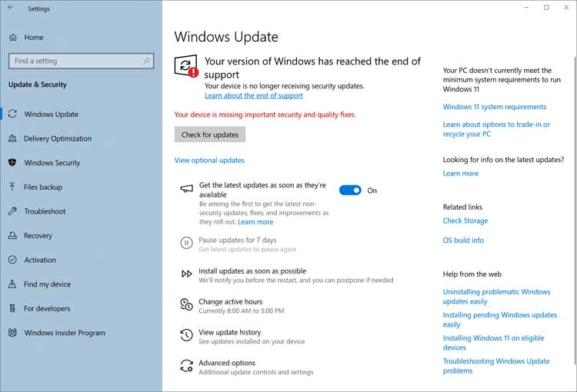Click the clock icon for Change active hours
Viewport: 577px width, 392px height.
point(187,304)
